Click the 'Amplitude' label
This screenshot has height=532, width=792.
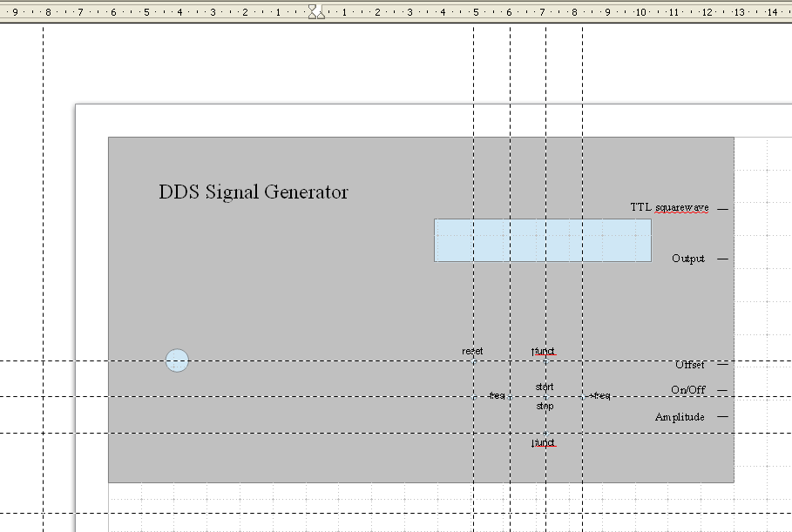click(x=680, y=417)
